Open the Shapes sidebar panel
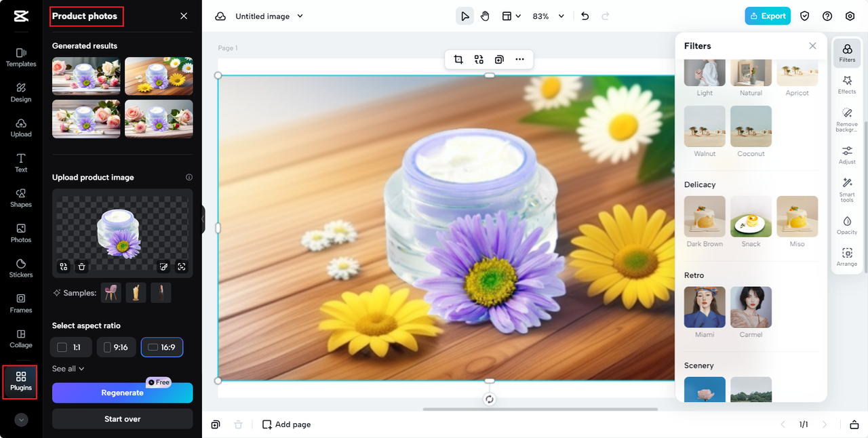Screen dimensions: 868x438 tap(21, 198)
